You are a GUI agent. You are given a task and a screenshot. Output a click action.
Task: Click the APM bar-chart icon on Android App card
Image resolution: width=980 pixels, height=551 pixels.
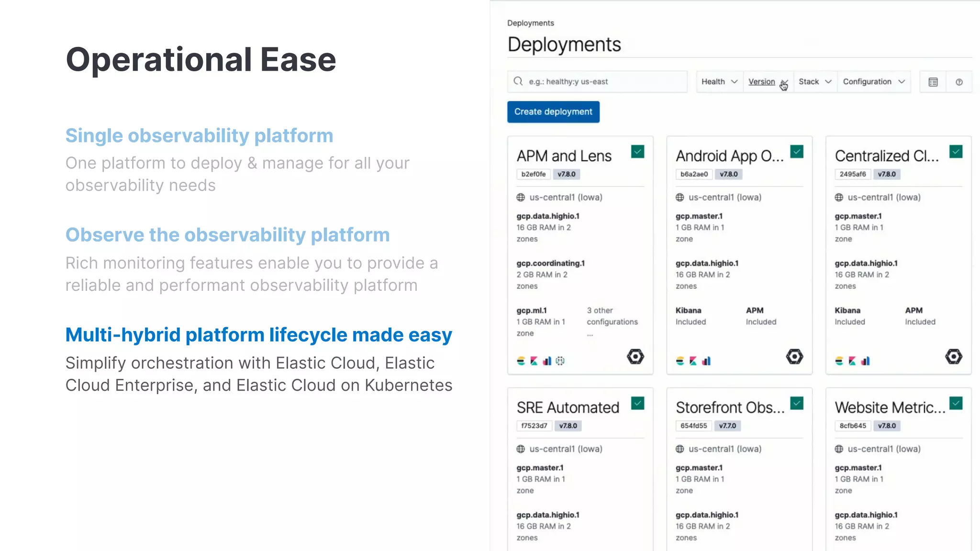pyautogui.click(x=706, y=361)
